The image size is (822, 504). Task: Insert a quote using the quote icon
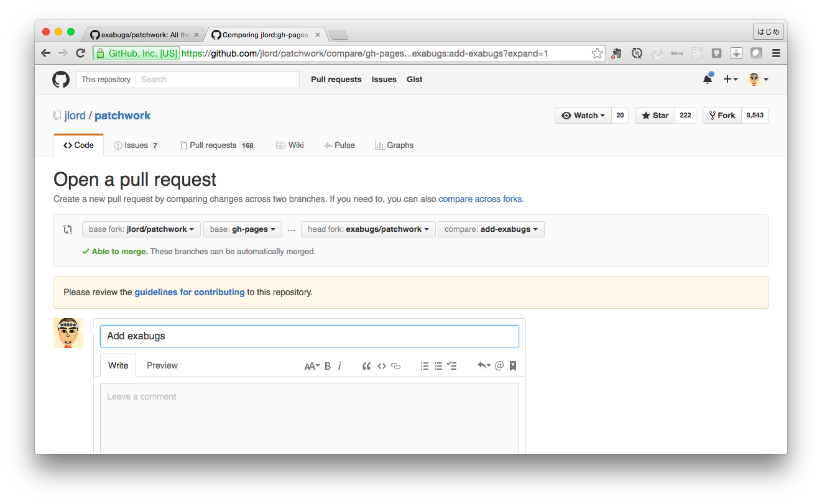click(366, 366)
